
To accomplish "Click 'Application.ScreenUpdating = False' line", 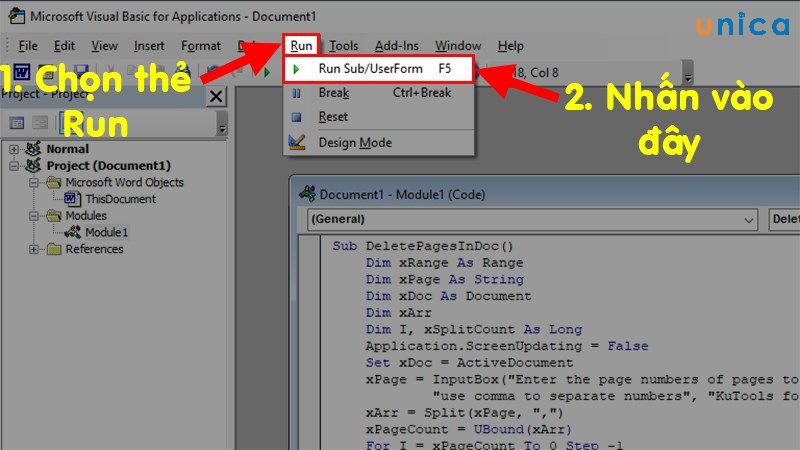I will coord(507,346).
